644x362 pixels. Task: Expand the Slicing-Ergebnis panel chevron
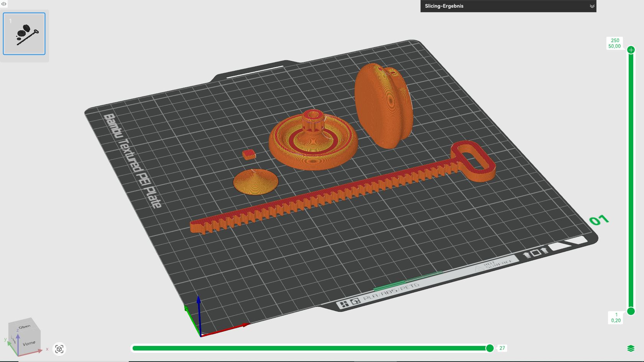(592, 6)
